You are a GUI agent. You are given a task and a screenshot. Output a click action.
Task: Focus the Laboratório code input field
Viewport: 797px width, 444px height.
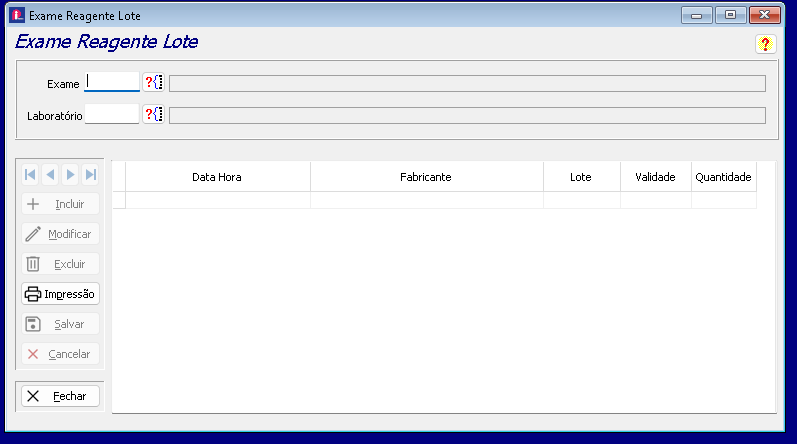coord(112,115)
